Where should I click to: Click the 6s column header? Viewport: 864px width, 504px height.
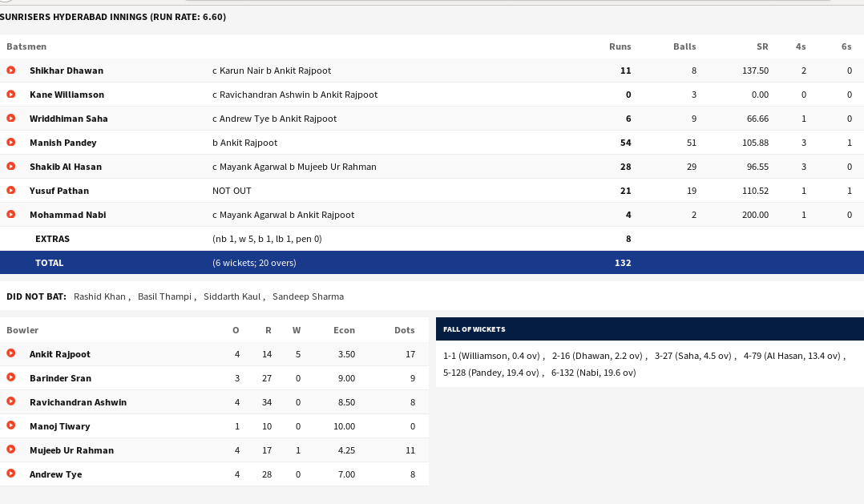point(846,46)
